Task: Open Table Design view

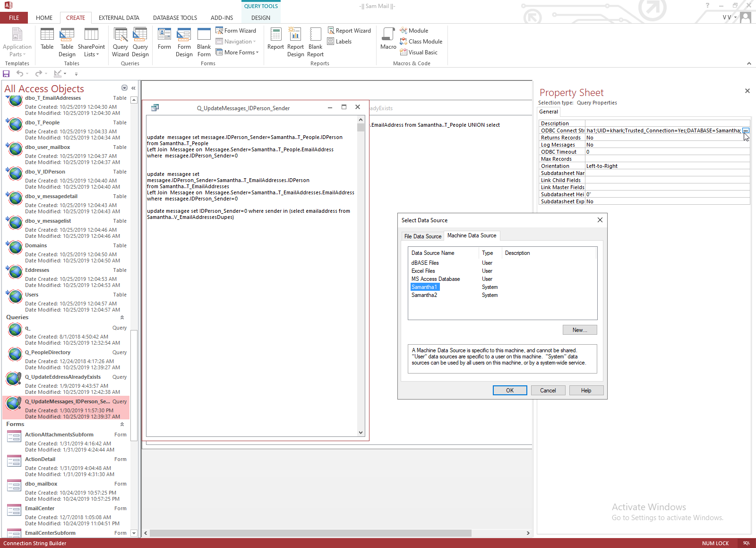Action: (x=67, y=42)
